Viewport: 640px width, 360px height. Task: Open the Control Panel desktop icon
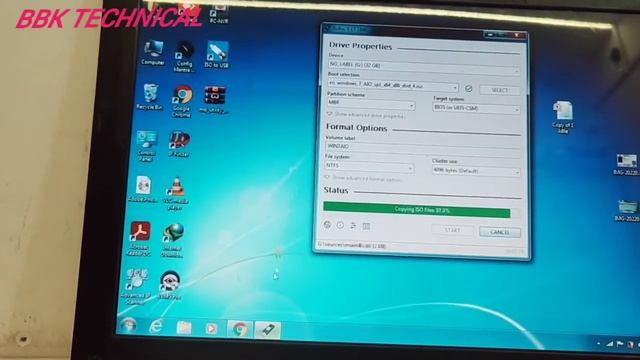pyautogui.click(x=147, y=146)
